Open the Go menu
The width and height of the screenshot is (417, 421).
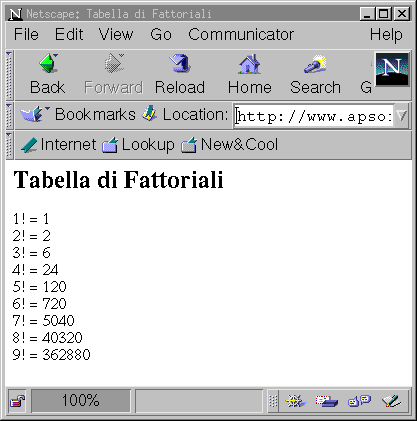161,34
